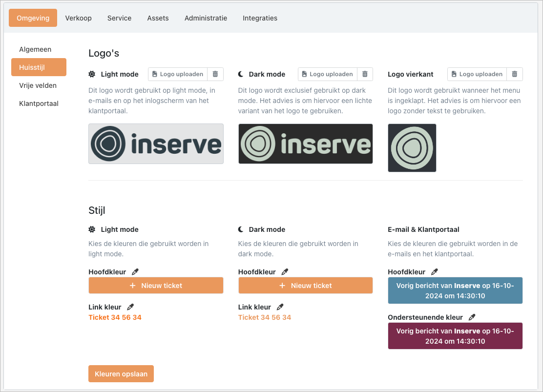This screenshot has width=543, height=392.
Task: Click the square logo preview
Action: click(412, 148)
